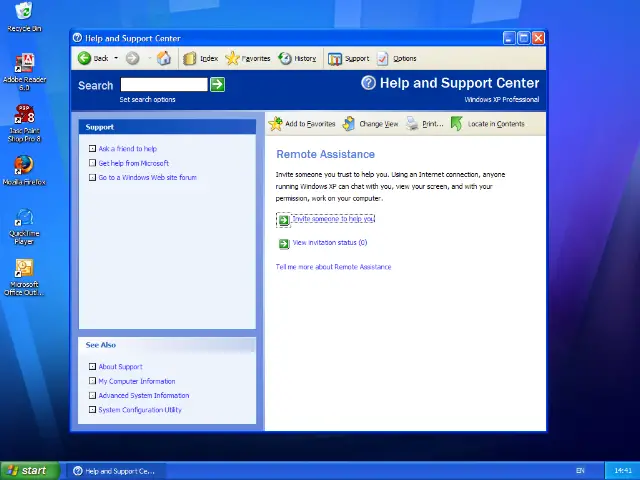Click Locate in Contents arrow icon
The image size is (640, 480).
tap(457, 124)
